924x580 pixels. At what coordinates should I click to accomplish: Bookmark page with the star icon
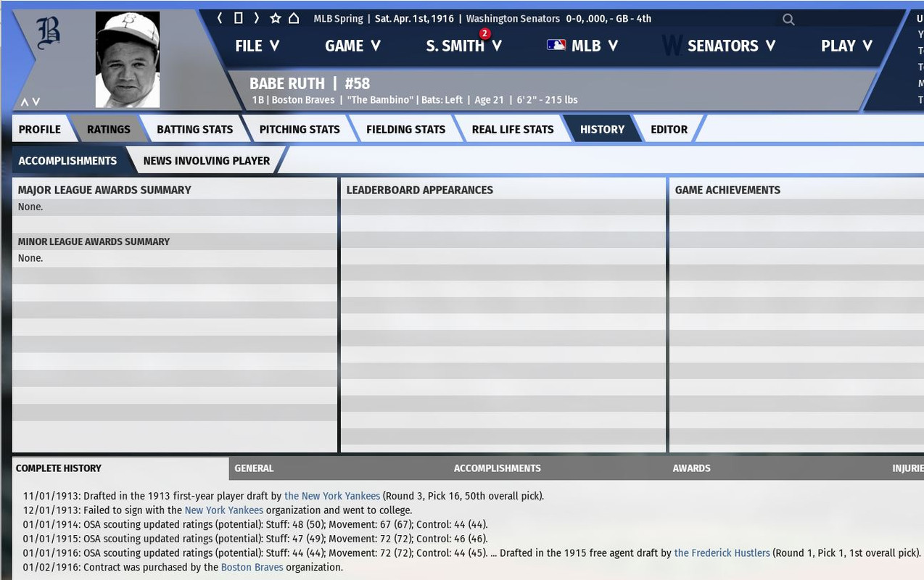[276, 18]
